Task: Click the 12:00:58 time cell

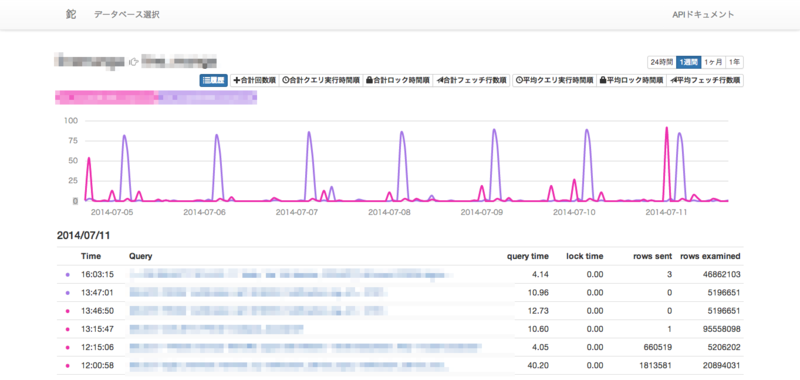Action: coord(97,365)
